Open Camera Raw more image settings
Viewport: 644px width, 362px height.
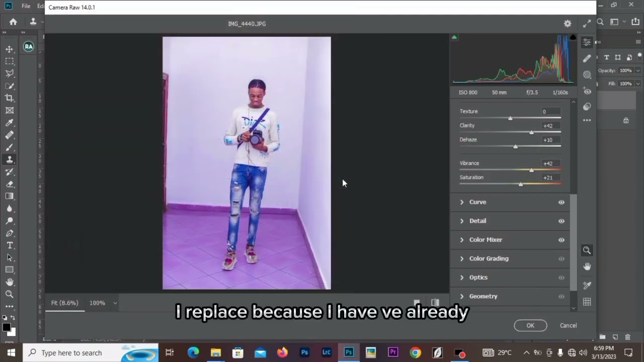click(x=587, y=121)
